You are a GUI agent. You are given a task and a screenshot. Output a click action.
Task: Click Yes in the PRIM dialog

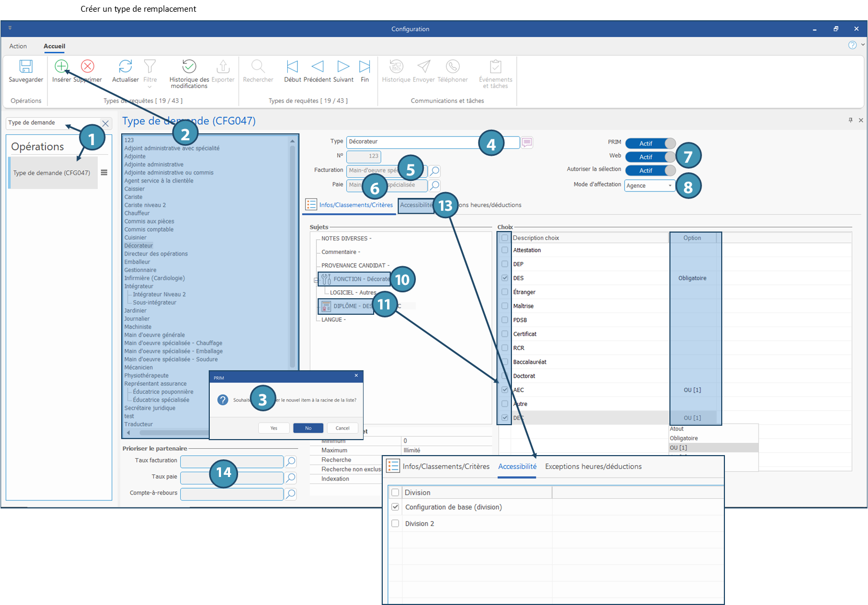pos(274,428)
